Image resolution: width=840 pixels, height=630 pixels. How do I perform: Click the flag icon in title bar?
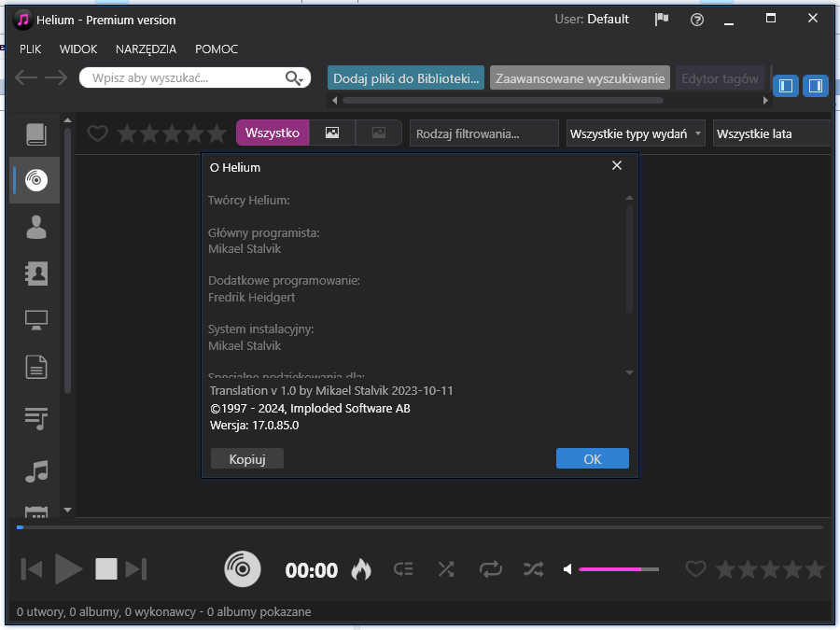(x=662, y=20)
